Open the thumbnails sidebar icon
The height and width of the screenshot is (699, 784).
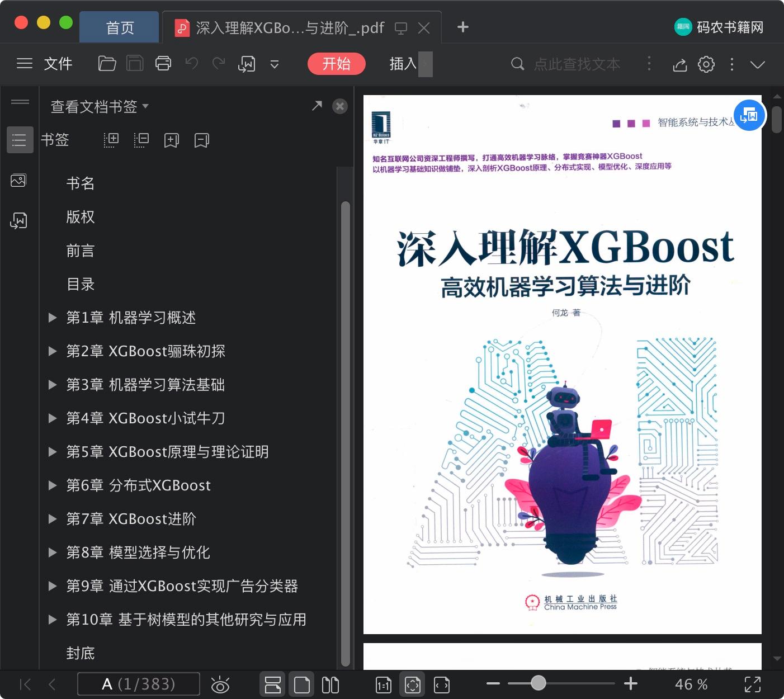[x=18, y=181]
